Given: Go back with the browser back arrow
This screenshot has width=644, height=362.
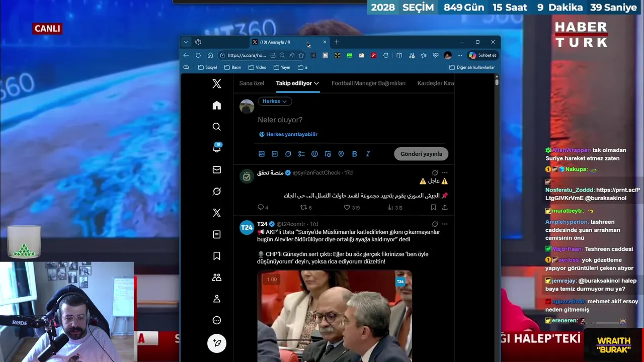Looking at the screenshot, I should click(x=186, y=55).
